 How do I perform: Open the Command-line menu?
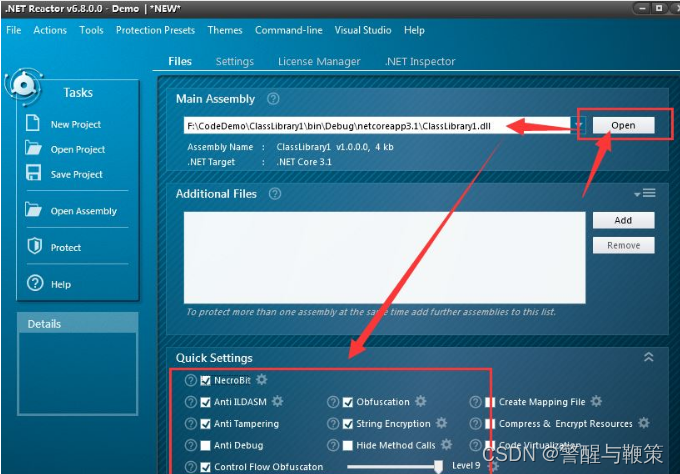coord(288,30)
